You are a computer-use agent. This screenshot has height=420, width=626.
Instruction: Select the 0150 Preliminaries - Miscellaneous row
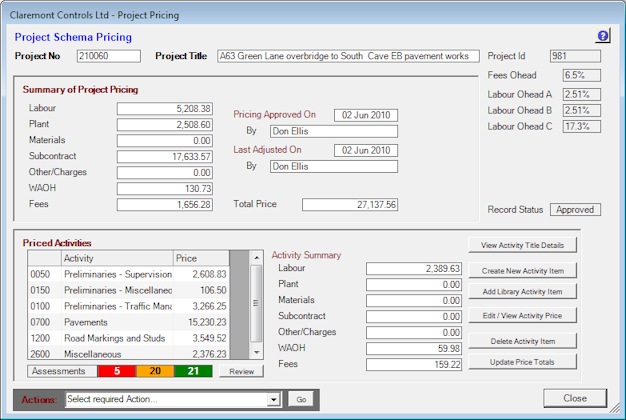coord(129,290)
